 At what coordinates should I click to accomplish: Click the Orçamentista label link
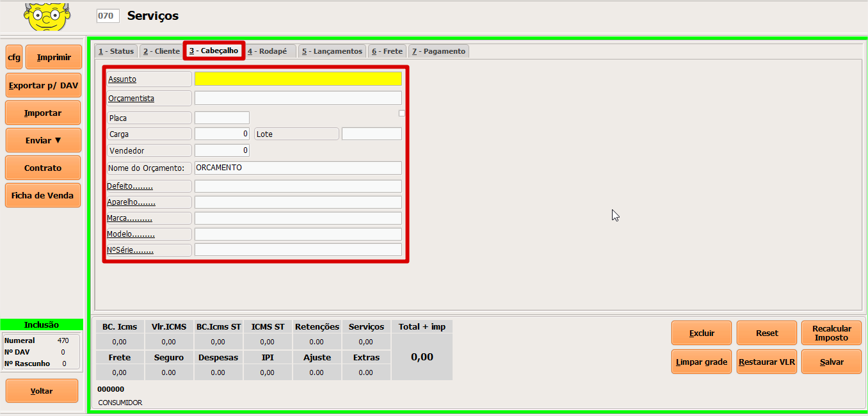click(131, 99)
